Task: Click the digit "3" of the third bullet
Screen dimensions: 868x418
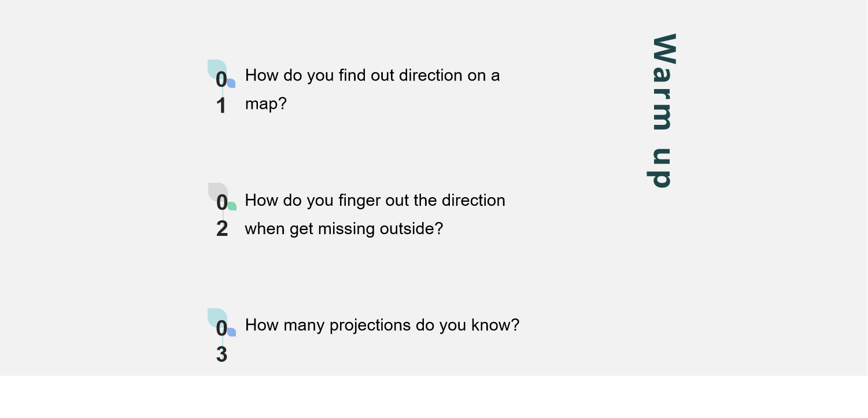Action: coord(221,354)
